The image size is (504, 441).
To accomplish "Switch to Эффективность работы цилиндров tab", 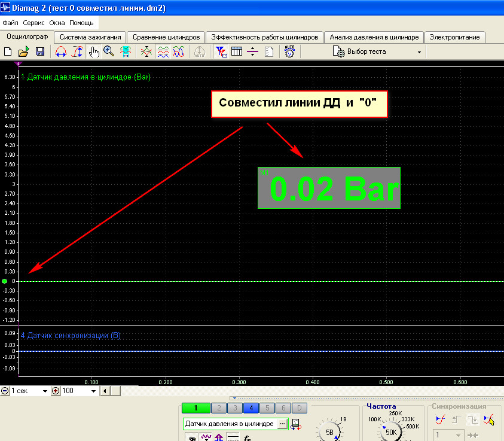I will tap(264, 37).
